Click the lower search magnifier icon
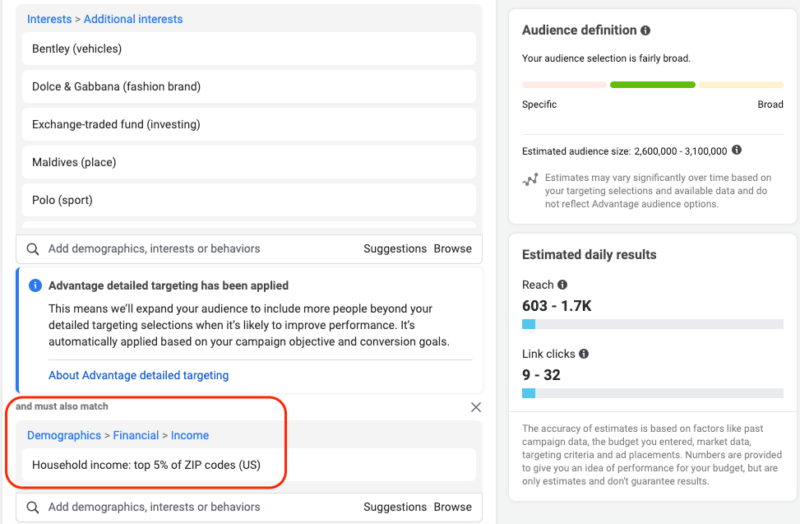 pos(33,507)
